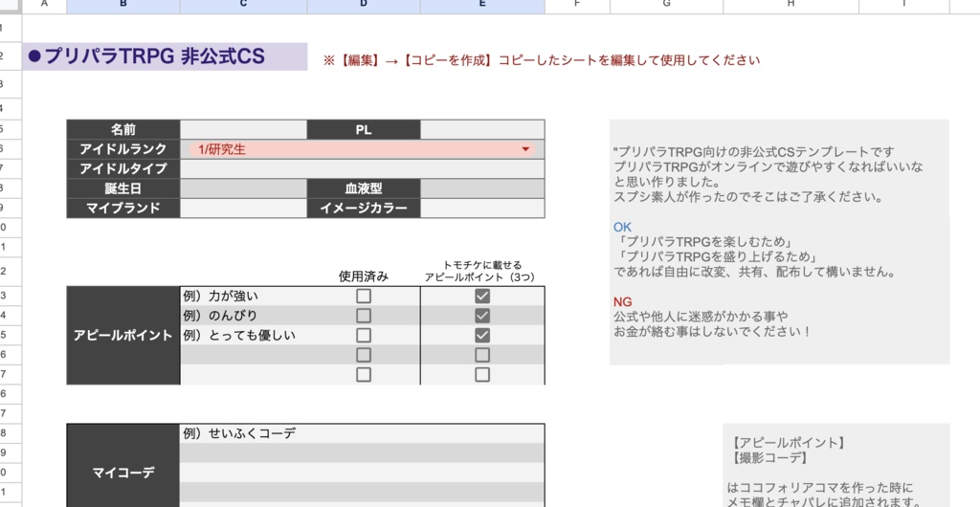Select the empty PL value cell

482,130
